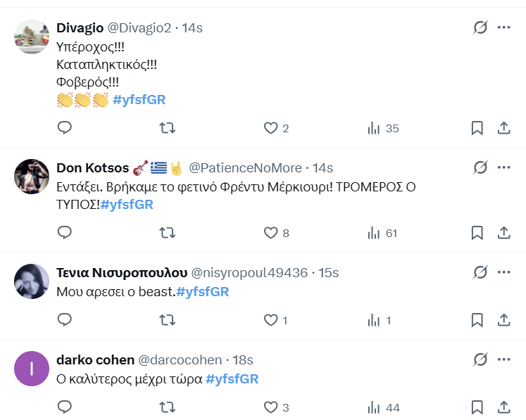Reply to Τενια Νισυροπουλου's tweet
Image resolution: width=526 pixels, height=420 pixels.
click(64, 320)
